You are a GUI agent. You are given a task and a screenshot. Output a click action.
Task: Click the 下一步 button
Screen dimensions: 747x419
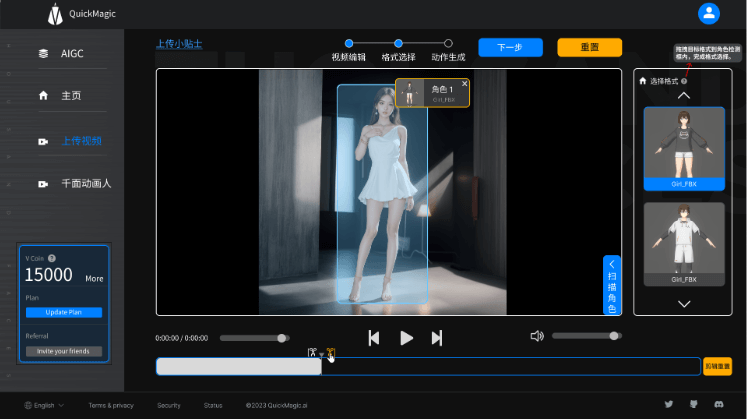[x=510, y=48]
